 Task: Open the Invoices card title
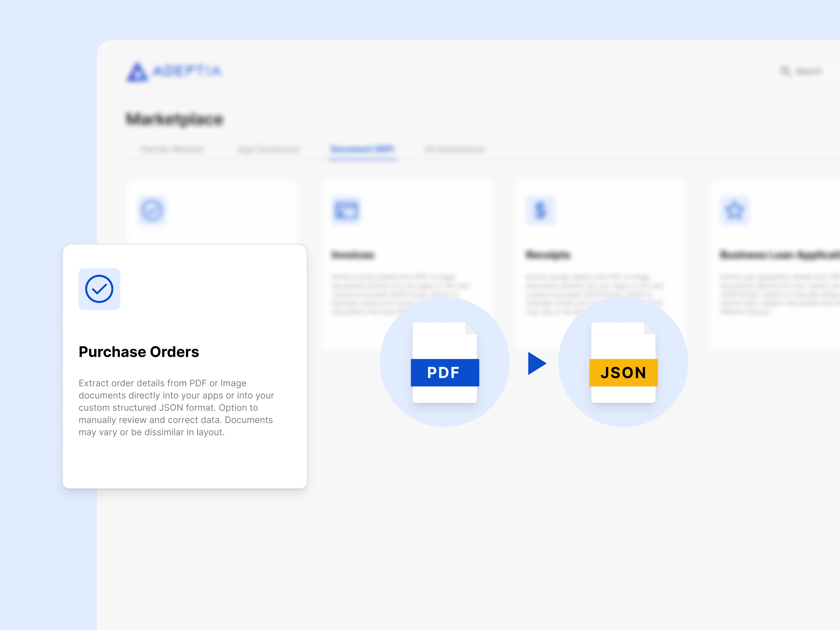tap(353, 255)
